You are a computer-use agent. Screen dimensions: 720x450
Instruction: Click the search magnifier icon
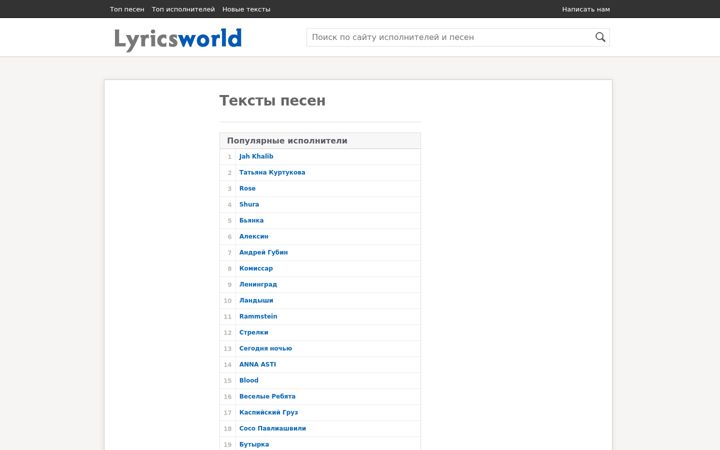point(600,37)
